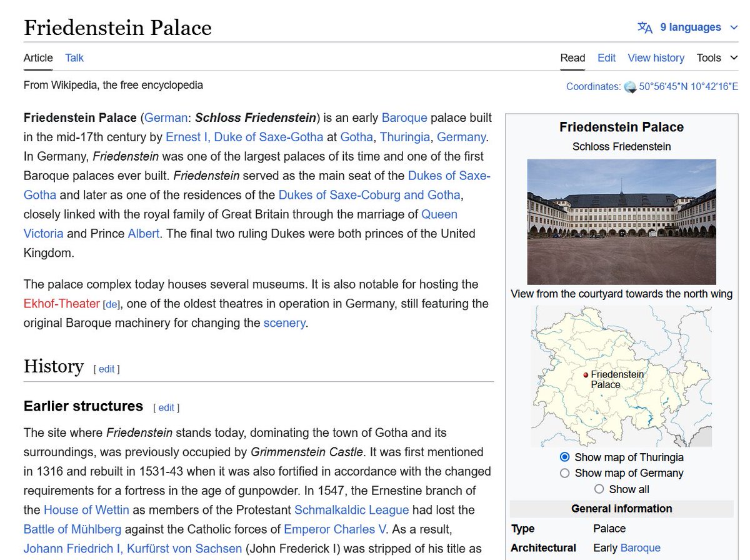
Task: Click the language translate icon
Action: [644, 27]
